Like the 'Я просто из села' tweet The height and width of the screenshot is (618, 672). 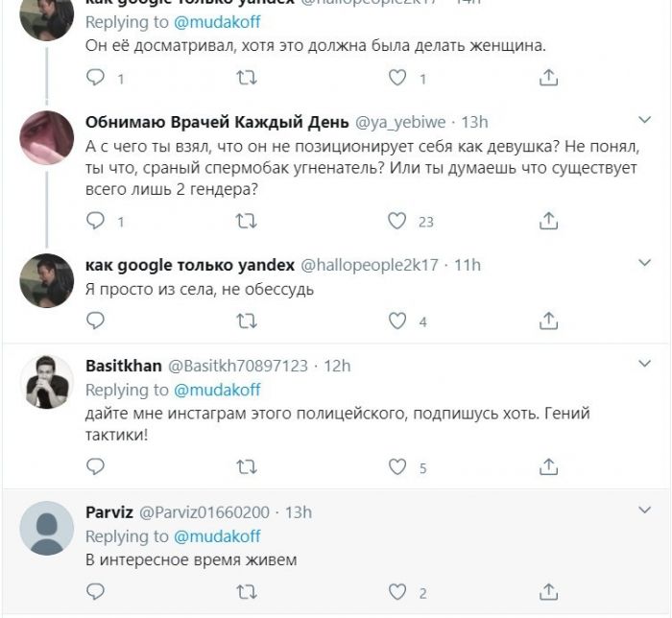point(397,320)
